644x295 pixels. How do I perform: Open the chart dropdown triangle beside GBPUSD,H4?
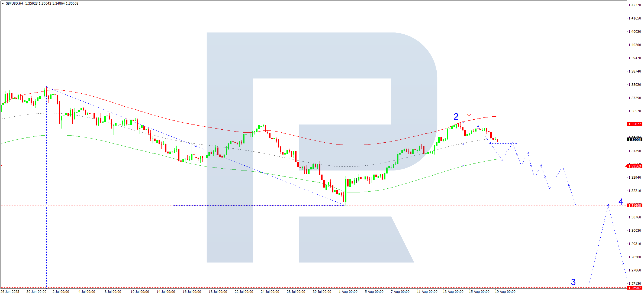(3, 4)
